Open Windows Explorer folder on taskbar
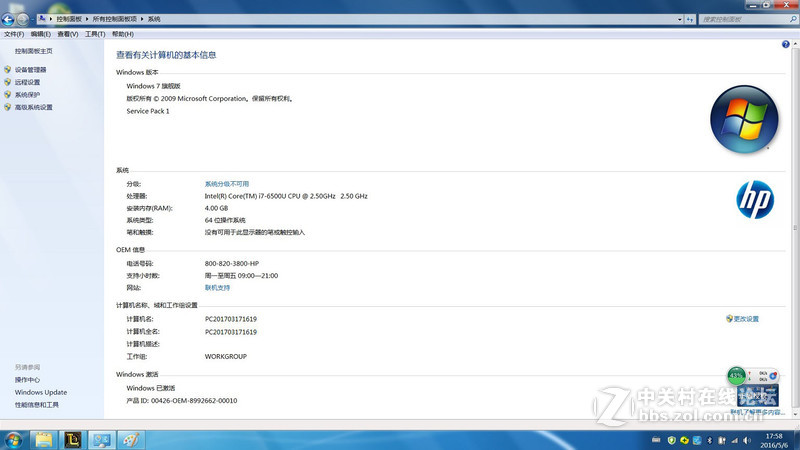This screenshot has width=800, height=450. 43,440
